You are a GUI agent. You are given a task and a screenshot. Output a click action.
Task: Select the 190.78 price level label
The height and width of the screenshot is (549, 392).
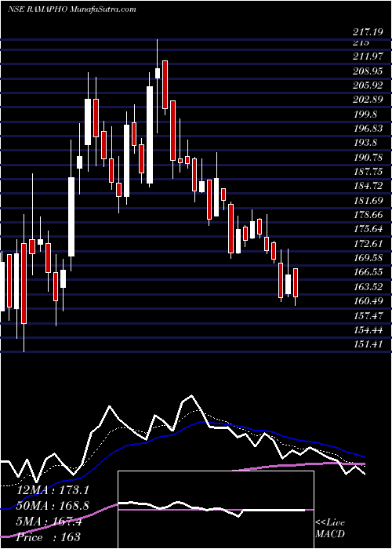368,157
